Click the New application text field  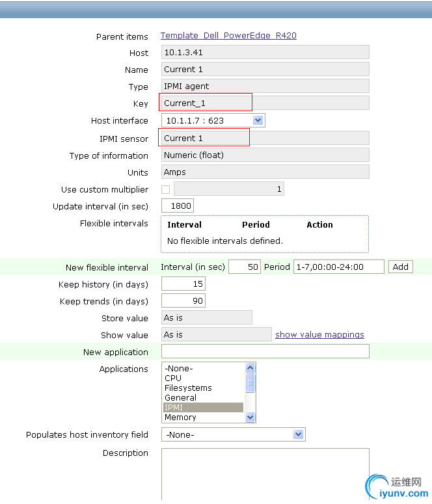tap(265, 351)
